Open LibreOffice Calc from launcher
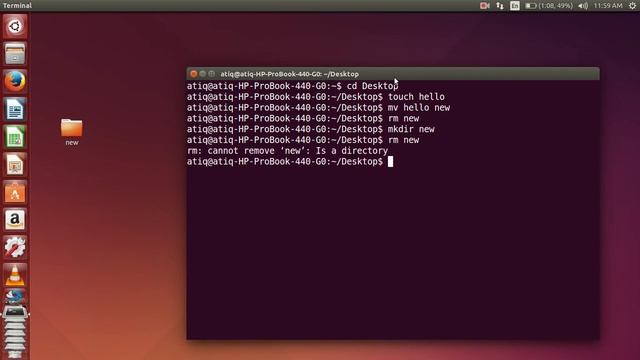Screen dimensions: 640x360 click(x=15, y=136)
